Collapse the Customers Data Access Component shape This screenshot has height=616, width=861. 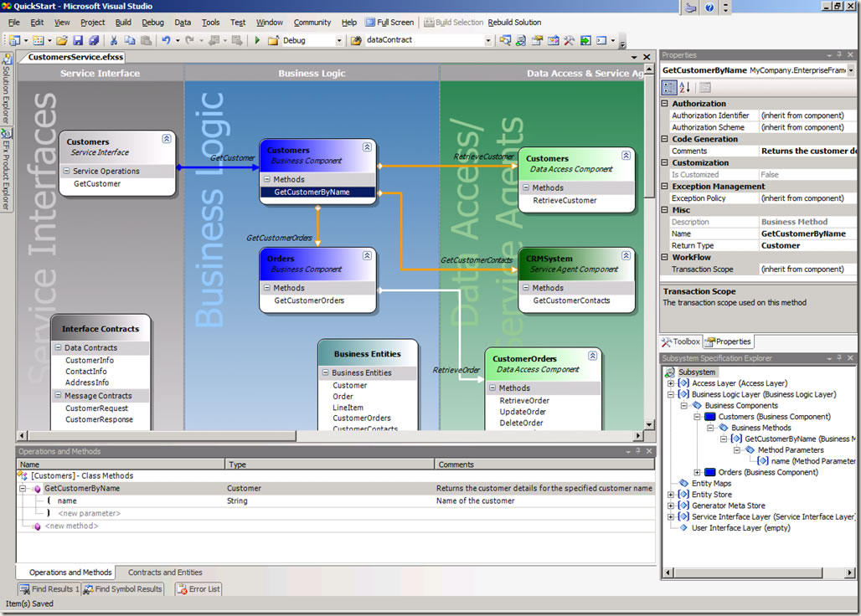[626, 155]
